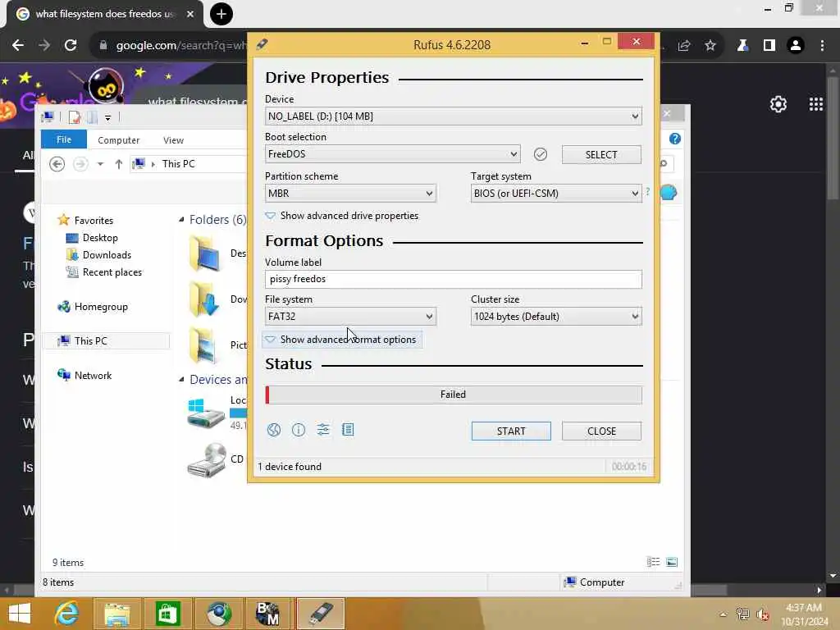Open the Device dropdown in Rufus

453,116
